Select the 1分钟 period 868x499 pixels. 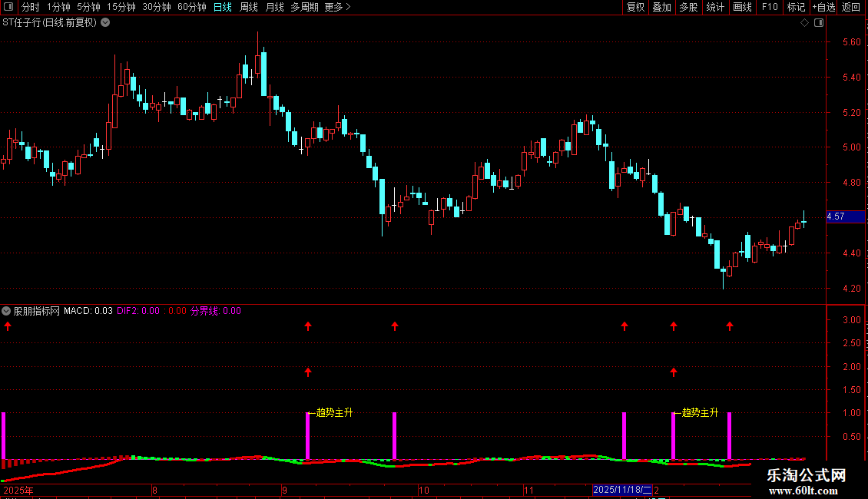58,7
